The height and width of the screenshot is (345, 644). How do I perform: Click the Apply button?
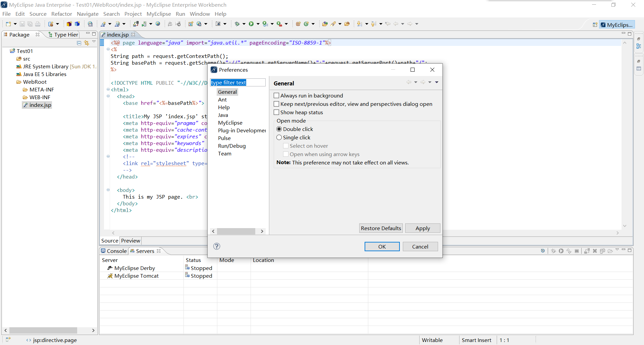point(423,228)
